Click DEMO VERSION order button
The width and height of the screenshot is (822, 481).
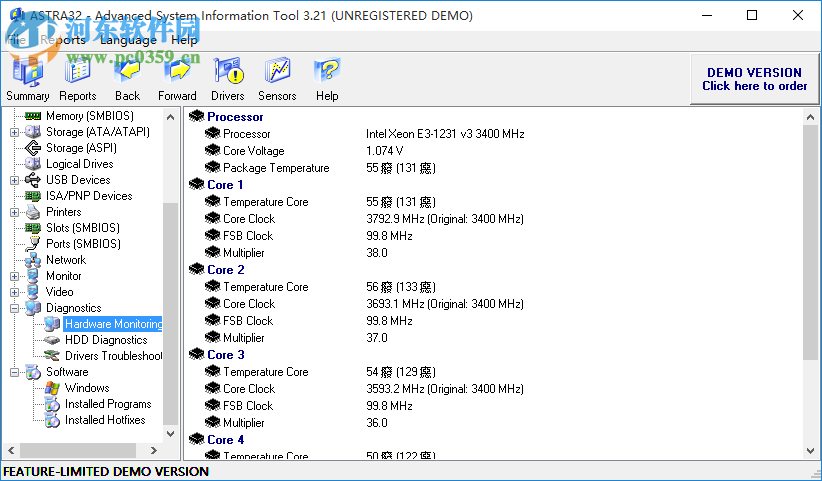754,79
